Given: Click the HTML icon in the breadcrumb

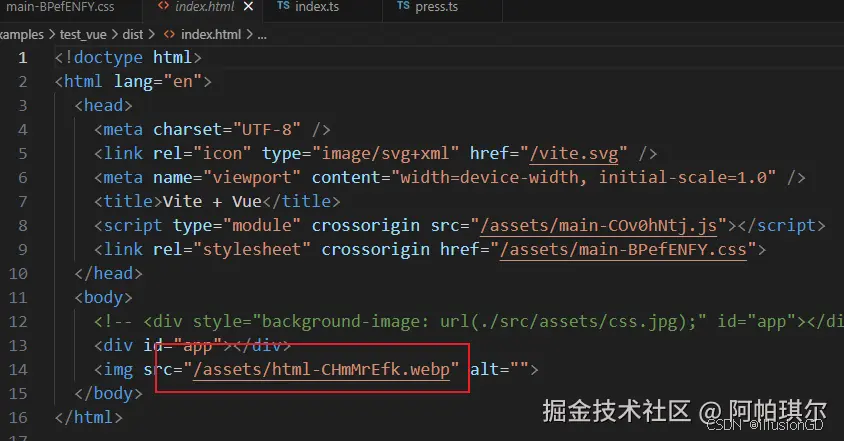Looking at the screenshot, I should pos(169,35).
